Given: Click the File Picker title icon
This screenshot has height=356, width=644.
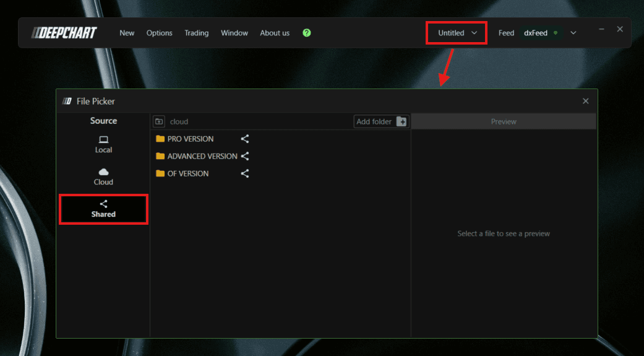Looking at the screenshot, I should pos(67,101).
